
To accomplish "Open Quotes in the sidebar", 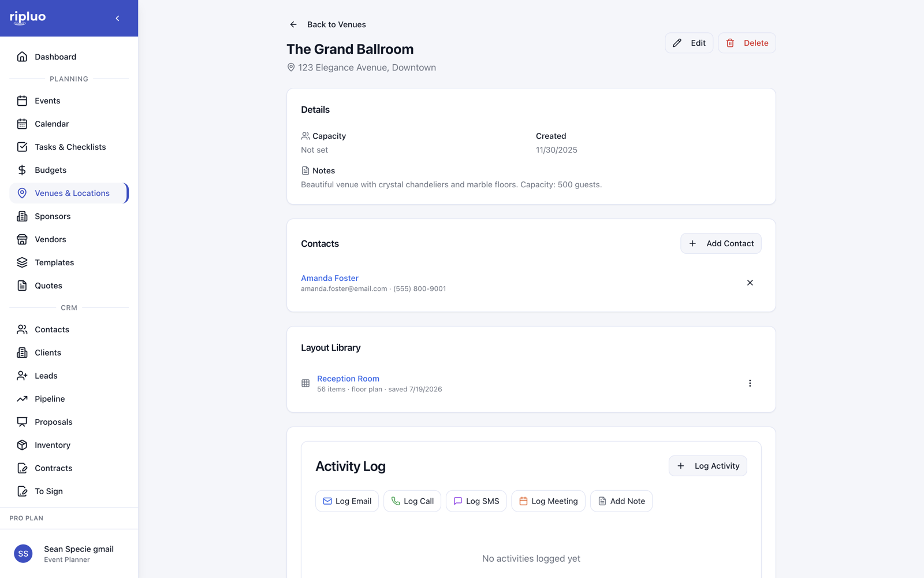I will [x=69, y=286].
